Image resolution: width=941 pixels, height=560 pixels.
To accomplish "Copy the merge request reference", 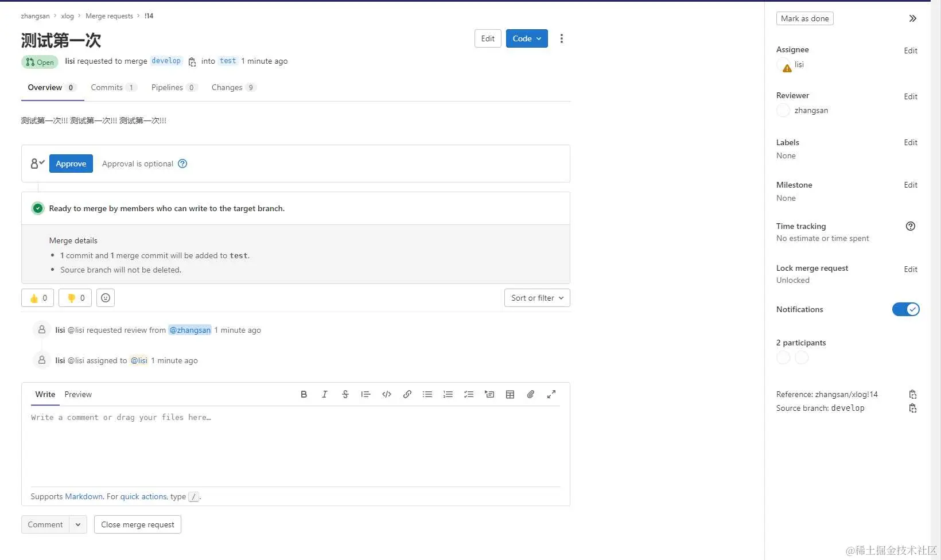I will [913, 394].
